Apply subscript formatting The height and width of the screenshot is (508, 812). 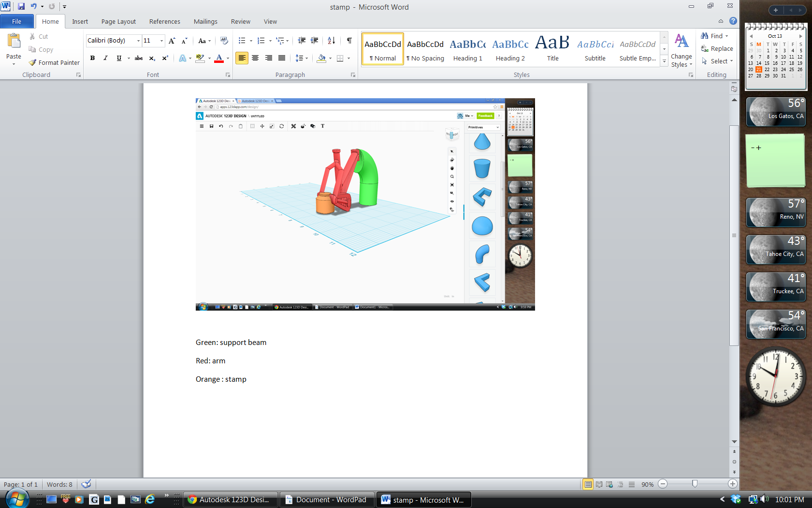(x=152, y=58)
